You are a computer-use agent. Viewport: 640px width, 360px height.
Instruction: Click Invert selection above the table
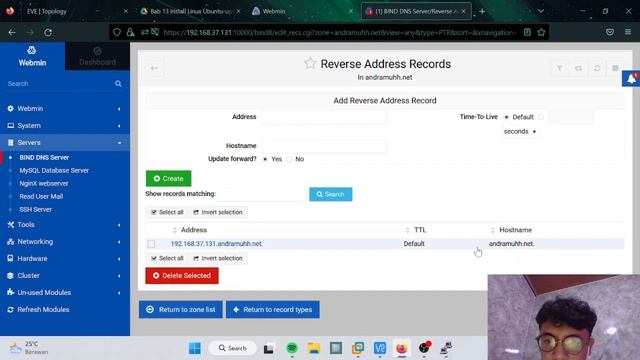point(218,212)
